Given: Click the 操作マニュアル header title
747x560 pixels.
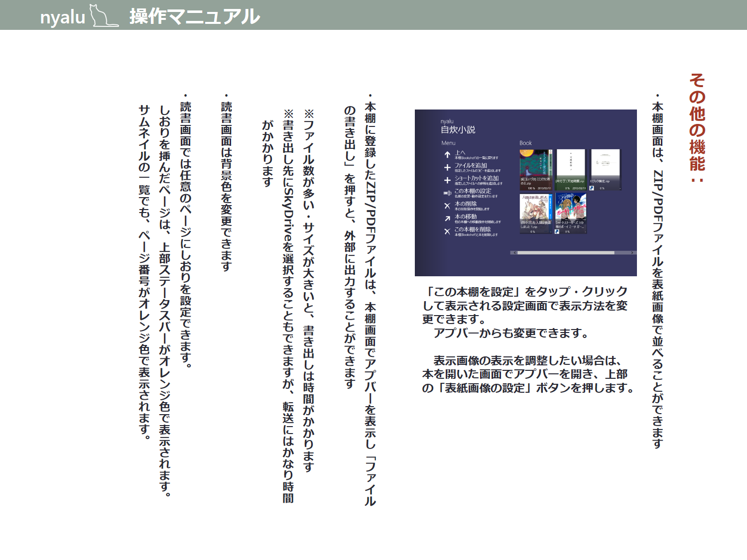Looking at the screenshot, I should (x=195, y=16).
